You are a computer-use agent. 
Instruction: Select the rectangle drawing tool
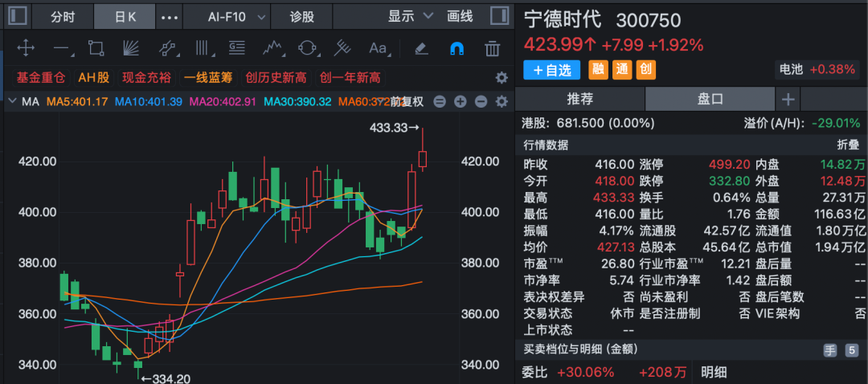point(96,49)
